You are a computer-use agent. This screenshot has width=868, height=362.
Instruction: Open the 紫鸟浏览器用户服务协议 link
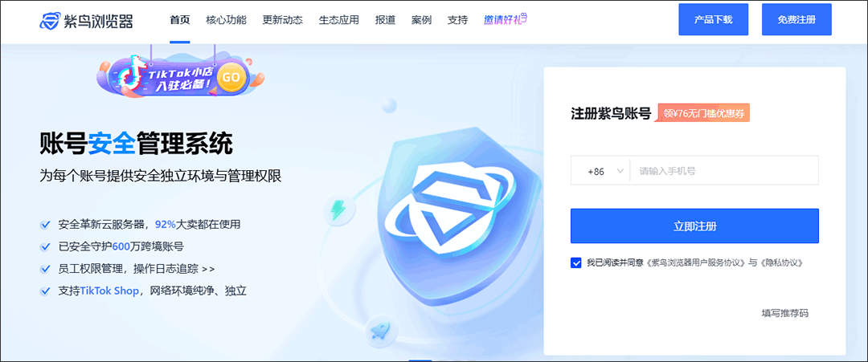pos(696,263)
